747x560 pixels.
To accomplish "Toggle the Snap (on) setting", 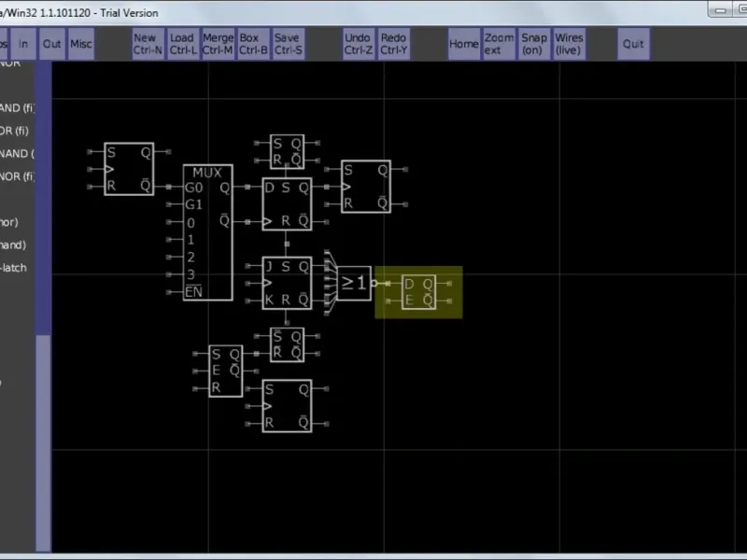I will [x=534, y=44].
